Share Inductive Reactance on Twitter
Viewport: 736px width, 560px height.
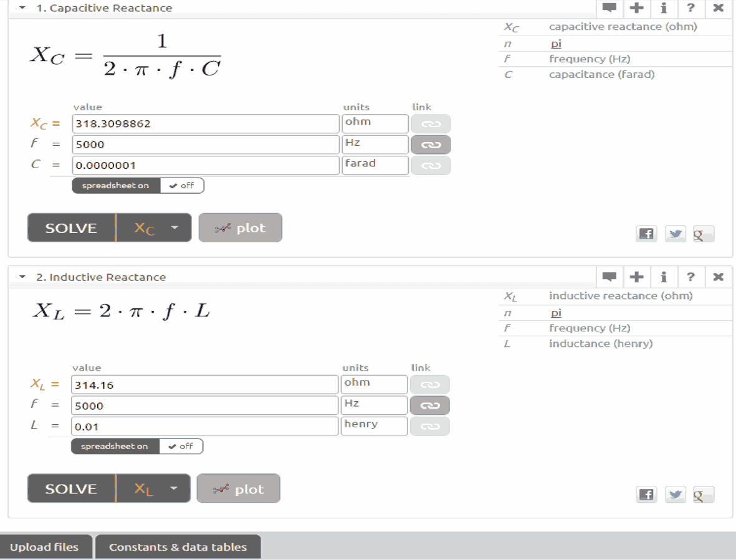click(x=675, y=495)
